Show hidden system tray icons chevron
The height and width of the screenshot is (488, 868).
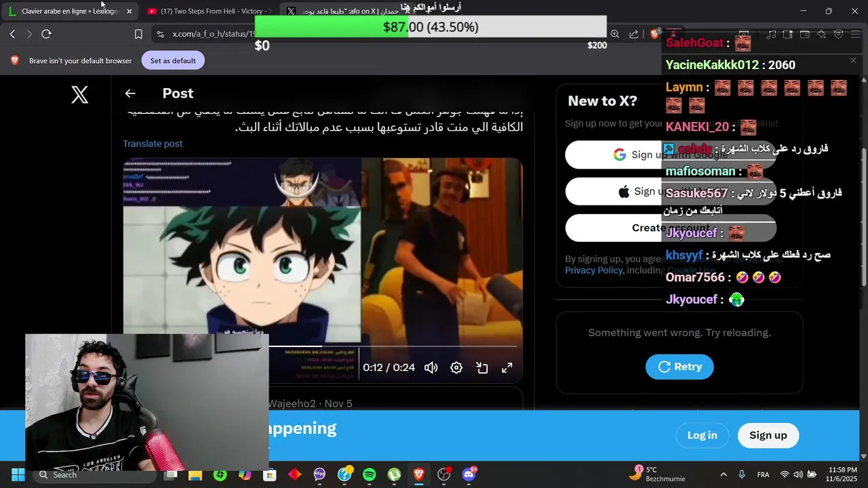coord(724,474)
